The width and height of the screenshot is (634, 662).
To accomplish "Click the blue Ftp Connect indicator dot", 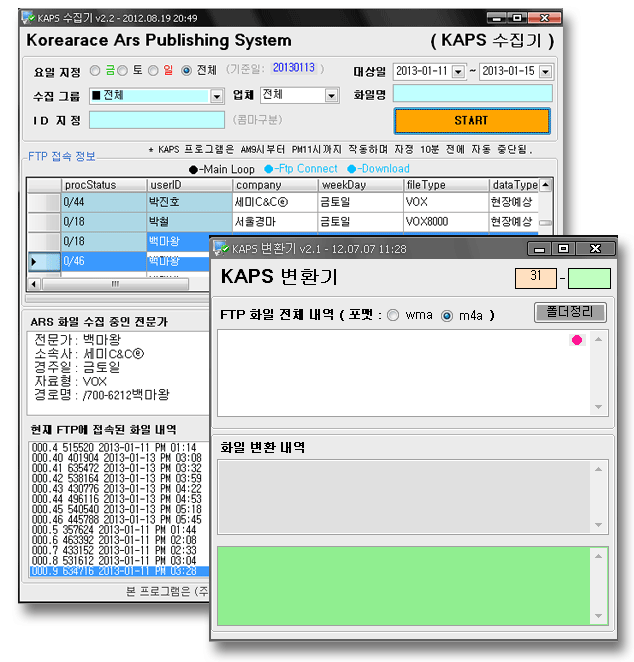I will [x=268, y=169].
